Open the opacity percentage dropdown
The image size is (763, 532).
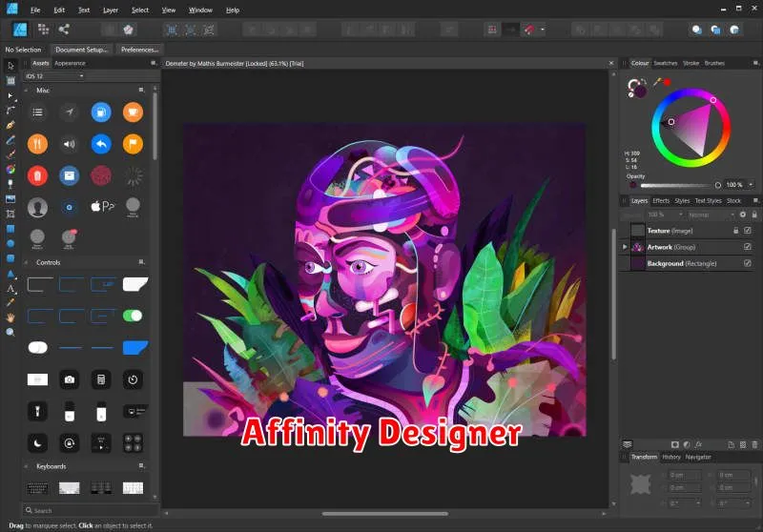751,185
